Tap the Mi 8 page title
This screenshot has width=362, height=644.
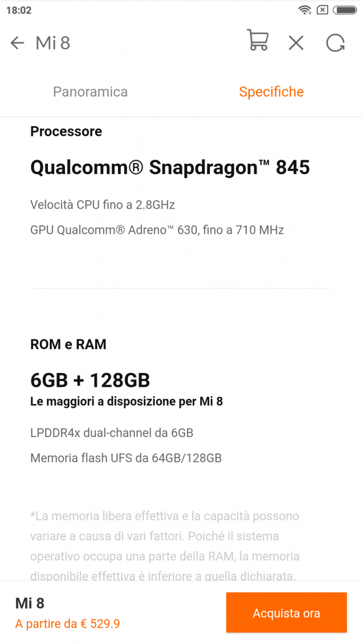click(53, 43)
